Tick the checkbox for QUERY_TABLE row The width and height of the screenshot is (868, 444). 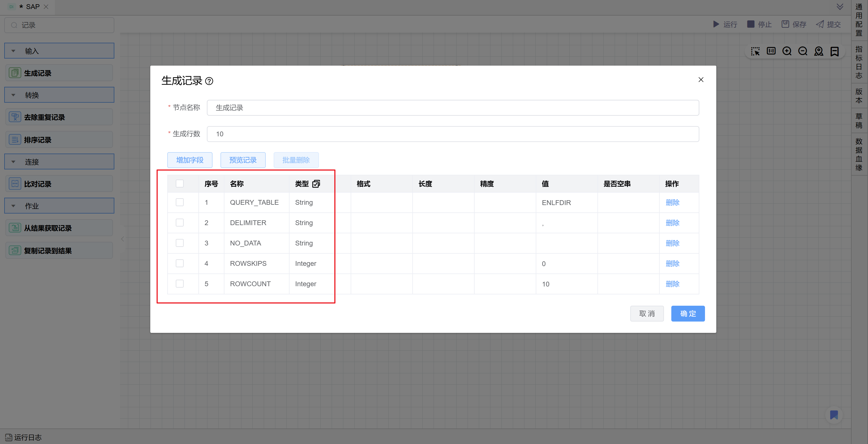click(180, 202)
